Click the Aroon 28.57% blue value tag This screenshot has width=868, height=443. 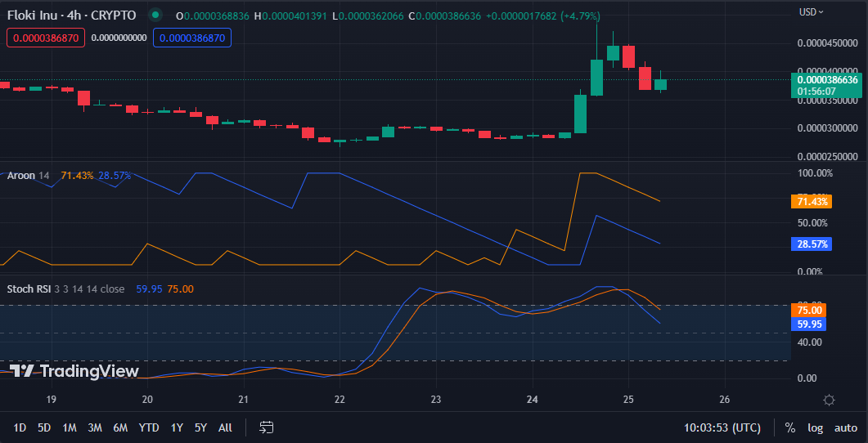(812, 244)
